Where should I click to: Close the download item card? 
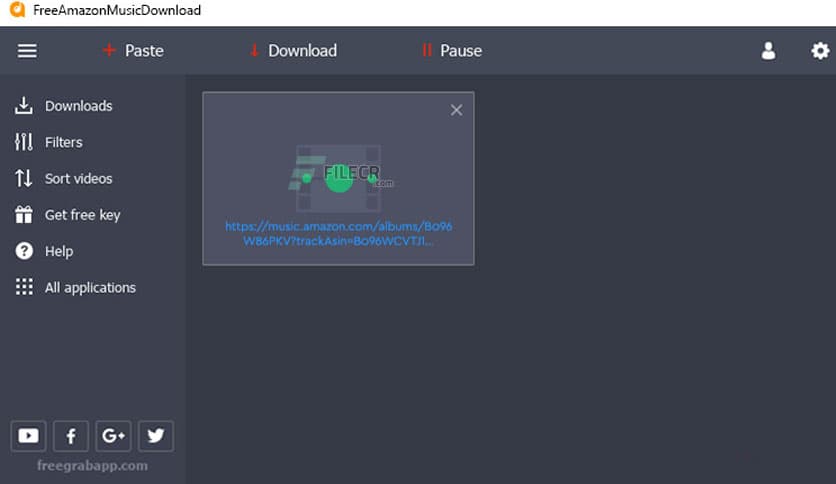point(456,110)
